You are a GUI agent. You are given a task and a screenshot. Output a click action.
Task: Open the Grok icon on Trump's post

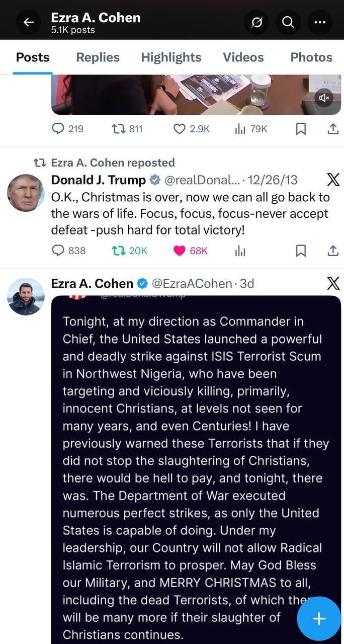click(333, 180)
